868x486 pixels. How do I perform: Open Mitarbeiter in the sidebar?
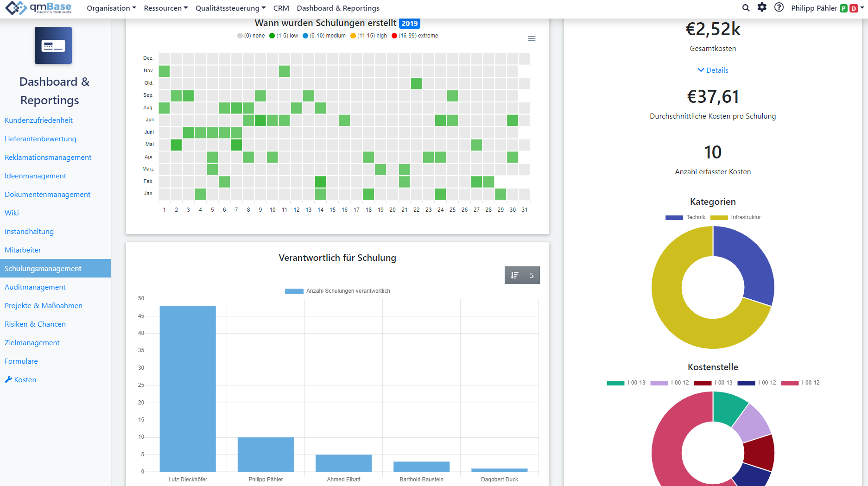(x=23, y=250)
